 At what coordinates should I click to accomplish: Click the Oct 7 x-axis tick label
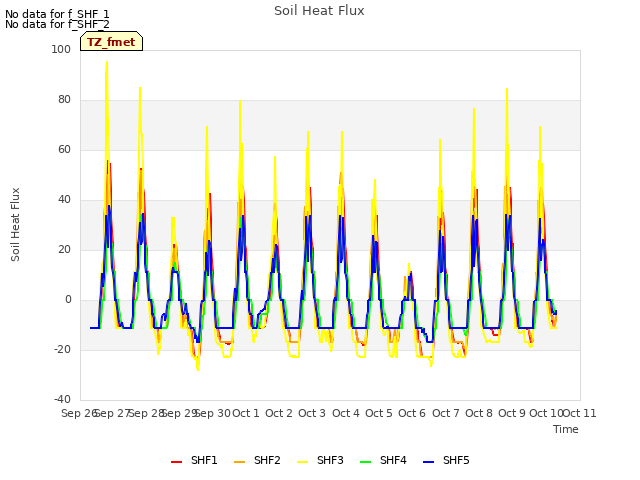click(x=446, y=413)
